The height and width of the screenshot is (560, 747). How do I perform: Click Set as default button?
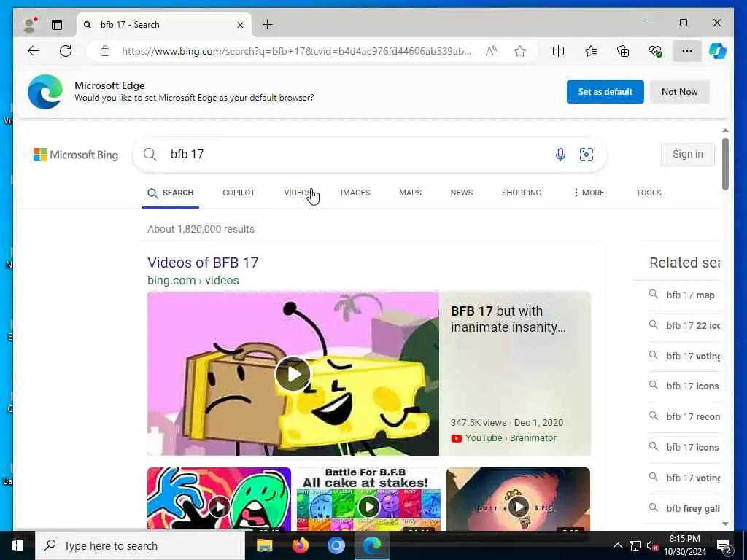(x=605, y=91)
